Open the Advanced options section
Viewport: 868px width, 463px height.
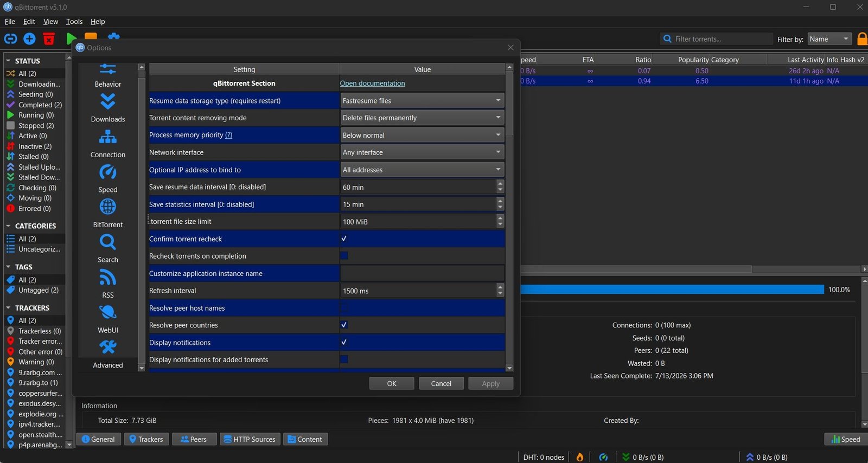coord(108,354)
